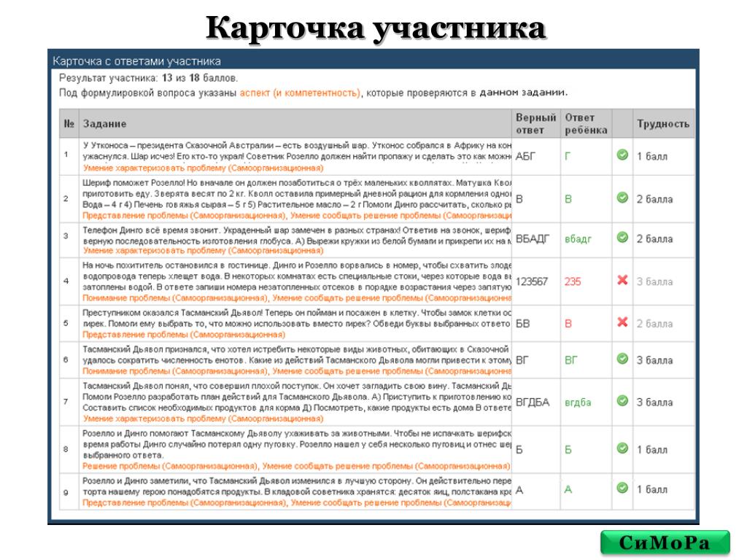
Task: Click correct answer 'АБГ' in row 1
Action: 525,156
